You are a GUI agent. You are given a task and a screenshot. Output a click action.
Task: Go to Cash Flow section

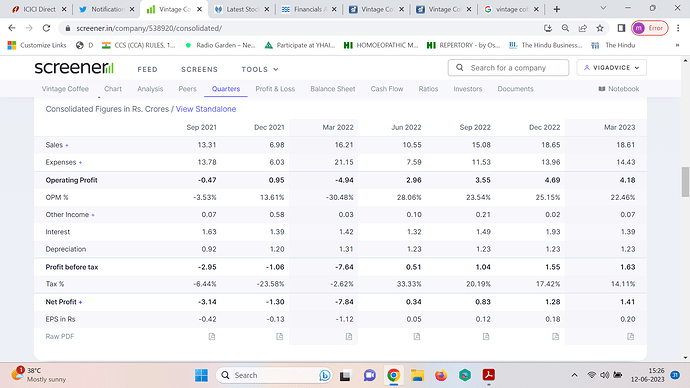click(x=387, y=89)
